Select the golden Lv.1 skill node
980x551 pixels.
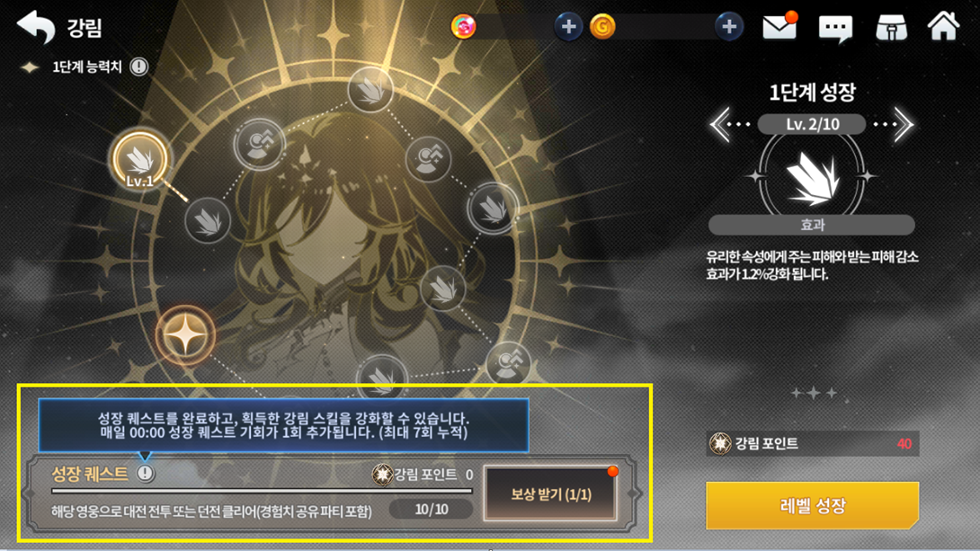[140, 160]
